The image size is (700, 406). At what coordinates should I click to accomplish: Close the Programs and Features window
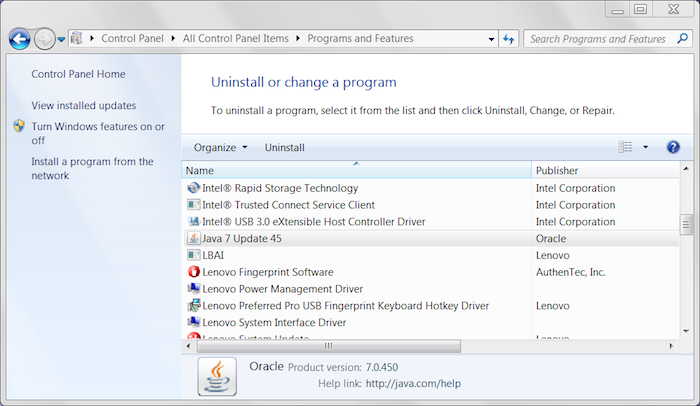click(674, 9)
